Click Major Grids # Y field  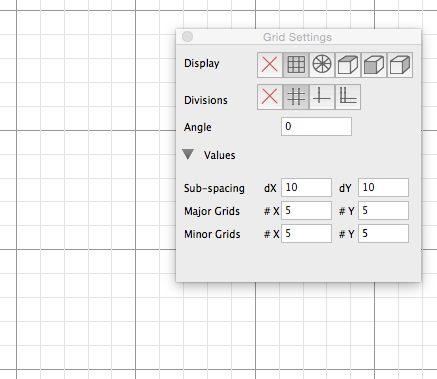383,210
